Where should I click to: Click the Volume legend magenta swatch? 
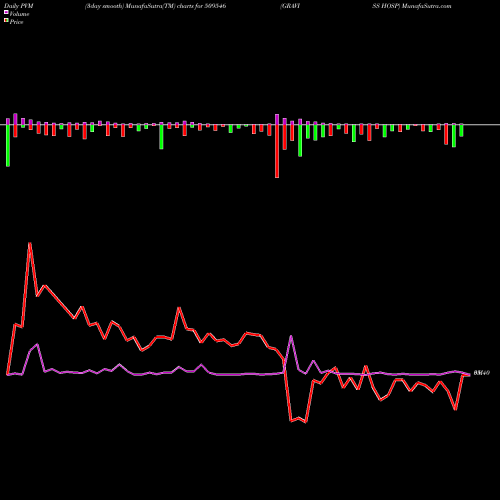click(6, 13)
